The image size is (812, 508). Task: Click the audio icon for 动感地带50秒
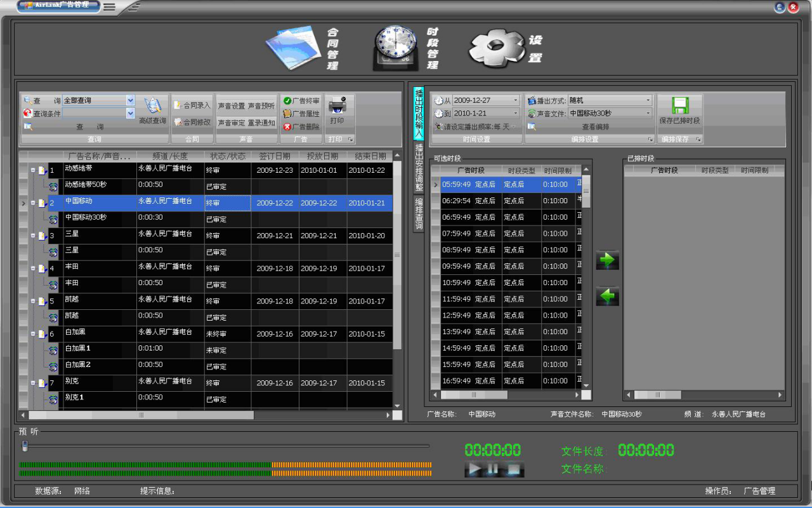tap(53, 187)
